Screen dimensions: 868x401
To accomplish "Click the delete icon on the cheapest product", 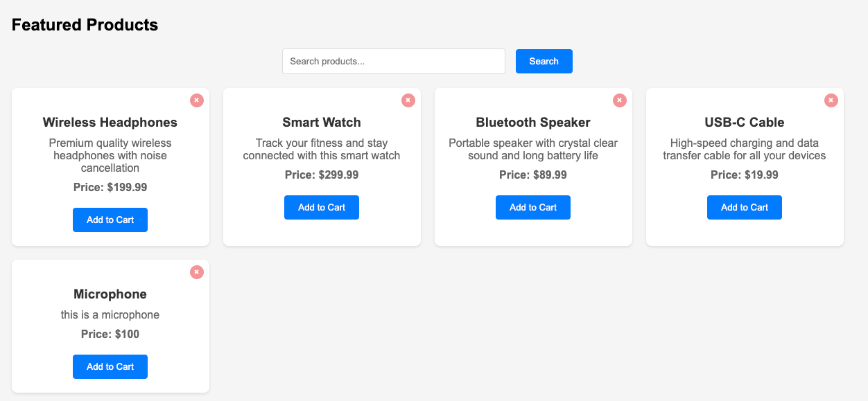I will tap(831, 100).
